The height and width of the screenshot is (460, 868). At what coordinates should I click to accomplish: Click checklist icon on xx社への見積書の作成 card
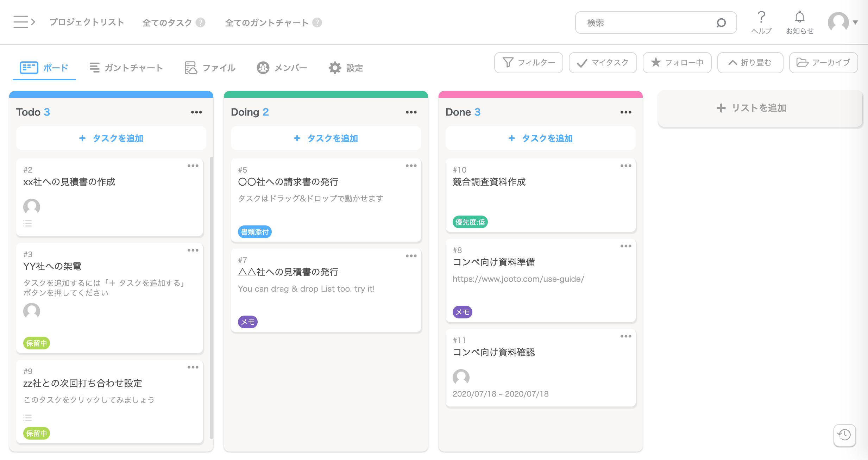click(x=27, y=223)
